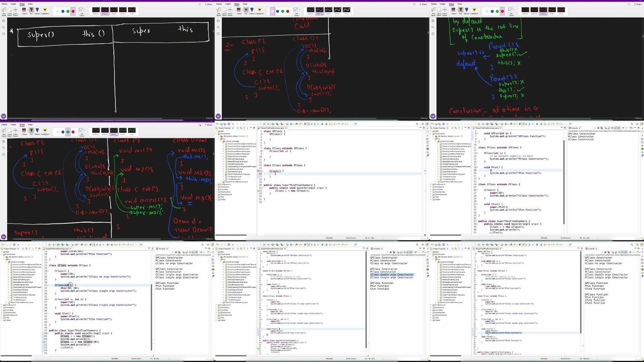Choose Insert Space tool in top-left panel
The height and width of the screenshot is (362, 644).
coord(15,12)
